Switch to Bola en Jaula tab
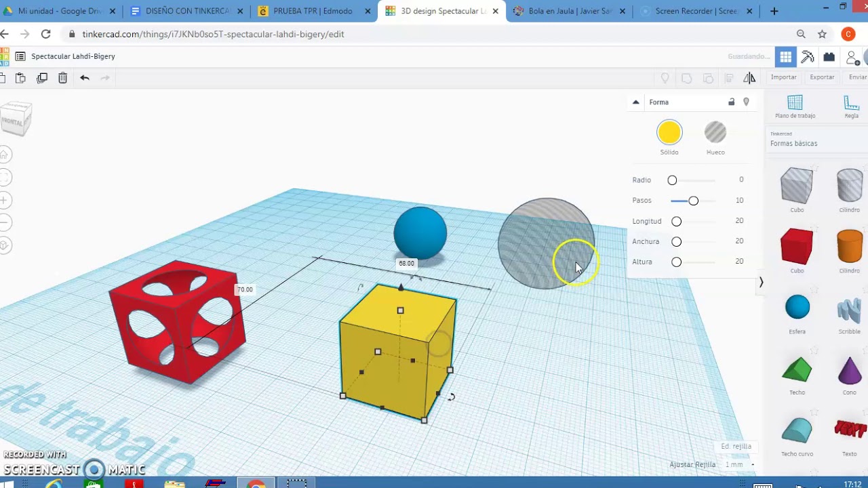868x488 pixels. 570,11
